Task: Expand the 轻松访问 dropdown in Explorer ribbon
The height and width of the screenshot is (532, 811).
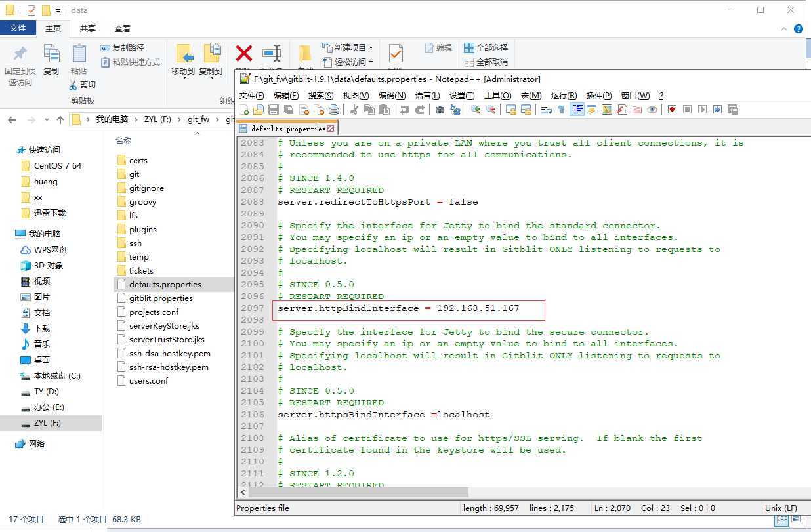Action: [x=371, y=62]
